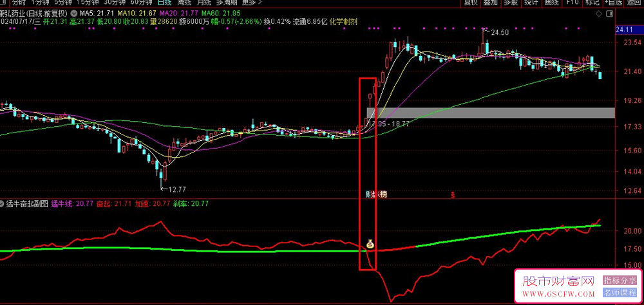This screenshot has height=305, width=644.
Task: Click the red dollar sign marker
Action: coord(453,194)
